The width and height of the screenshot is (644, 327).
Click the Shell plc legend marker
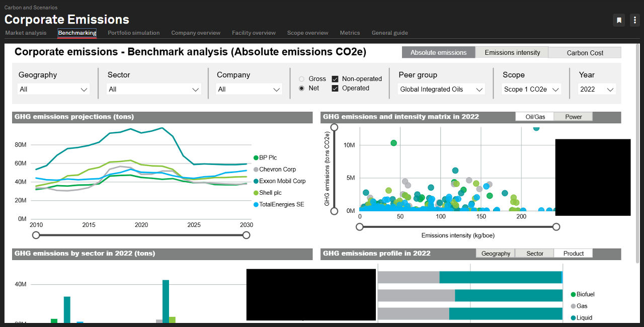click(x=256, y=193)
